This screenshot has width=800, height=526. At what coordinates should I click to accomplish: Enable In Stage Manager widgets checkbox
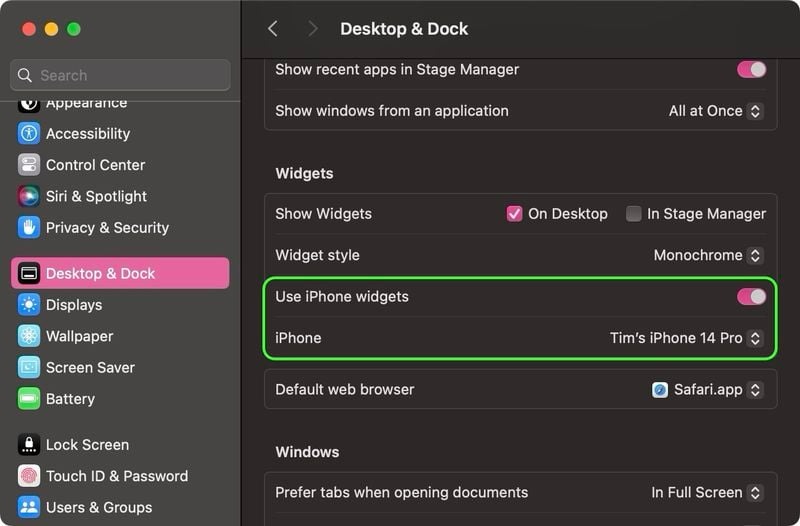(x=633, y=214)
